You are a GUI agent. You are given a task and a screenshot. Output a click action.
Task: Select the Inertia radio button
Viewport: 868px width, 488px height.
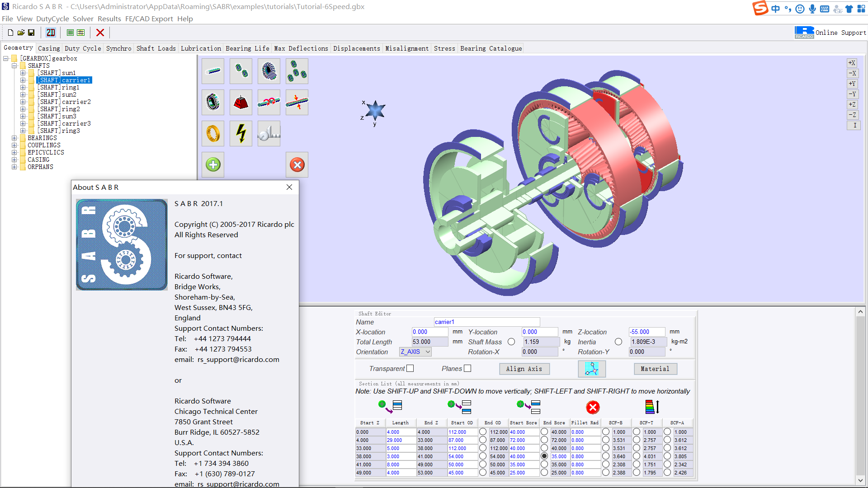(x=618, y=342)
